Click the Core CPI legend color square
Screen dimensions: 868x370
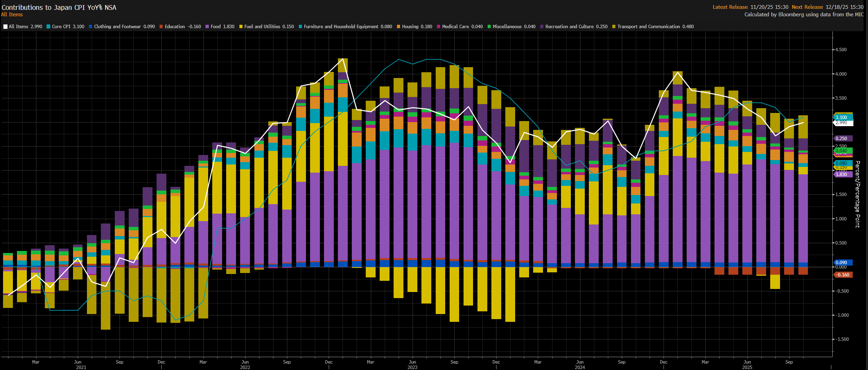coord(48,27)
